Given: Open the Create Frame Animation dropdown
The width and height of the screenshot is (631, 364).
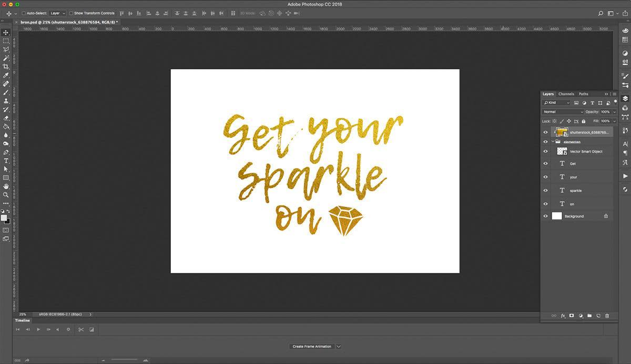Looking at the screenshot, I should pyautogui.click(x=339, y=346).
